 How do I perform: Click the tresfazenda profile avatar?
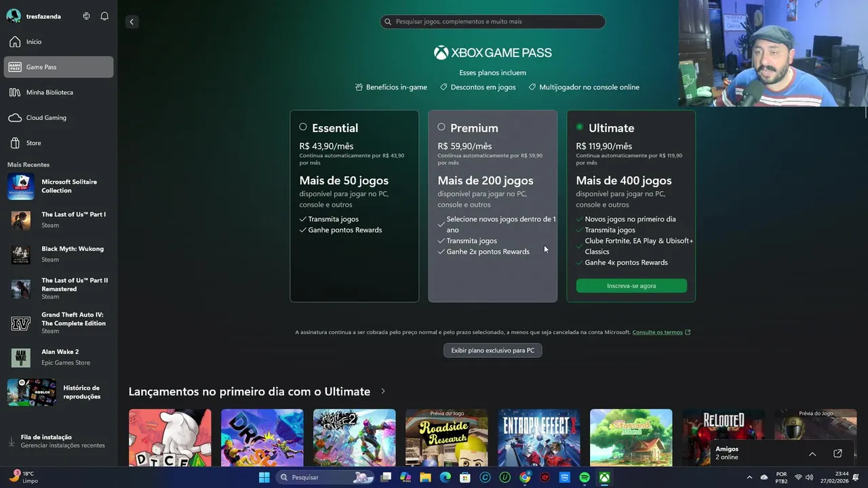(14, 16)
